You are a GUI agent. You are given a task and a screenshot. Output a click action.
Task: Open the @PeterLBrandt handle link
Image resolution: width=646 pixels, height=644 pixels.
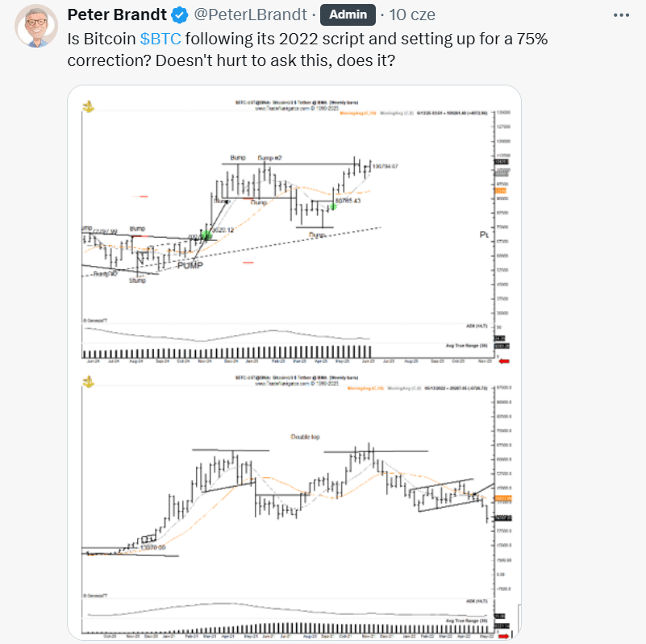pyautogui.click(x=251, y=15)
